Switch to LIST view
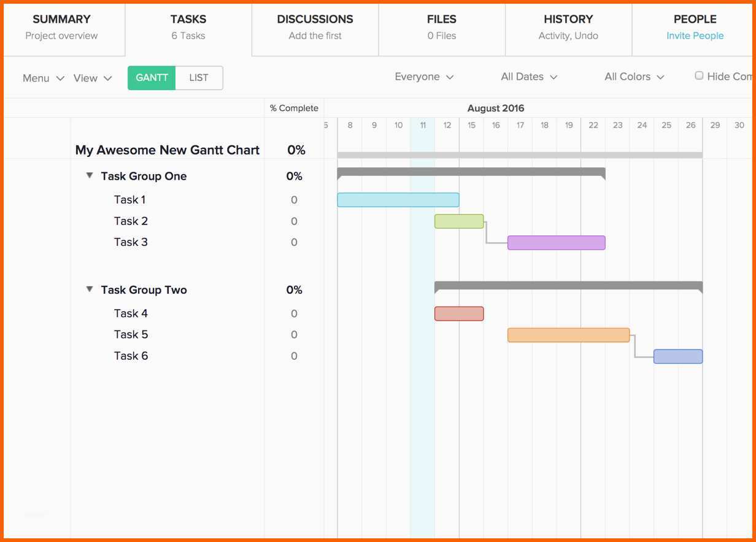 point(199,78)
